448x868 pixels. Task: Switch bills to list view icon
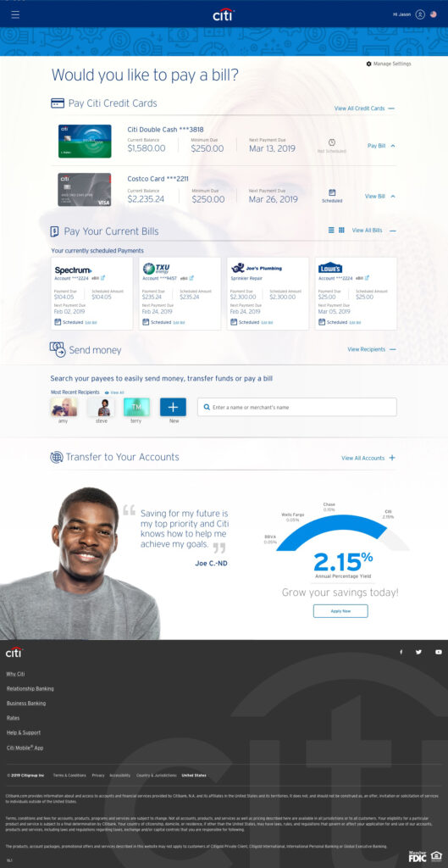click(331, 230)
